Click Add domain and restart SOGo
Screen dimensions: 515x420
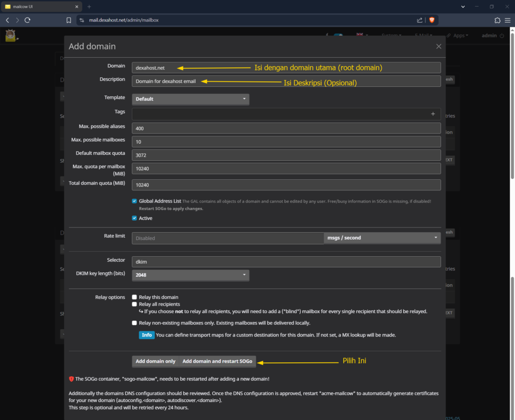(217, 361)
